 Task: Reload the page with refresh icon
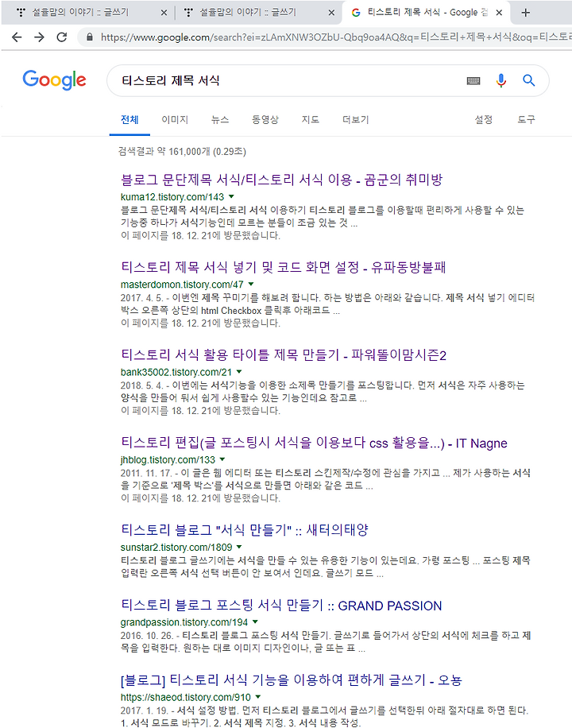pos(62,37)
